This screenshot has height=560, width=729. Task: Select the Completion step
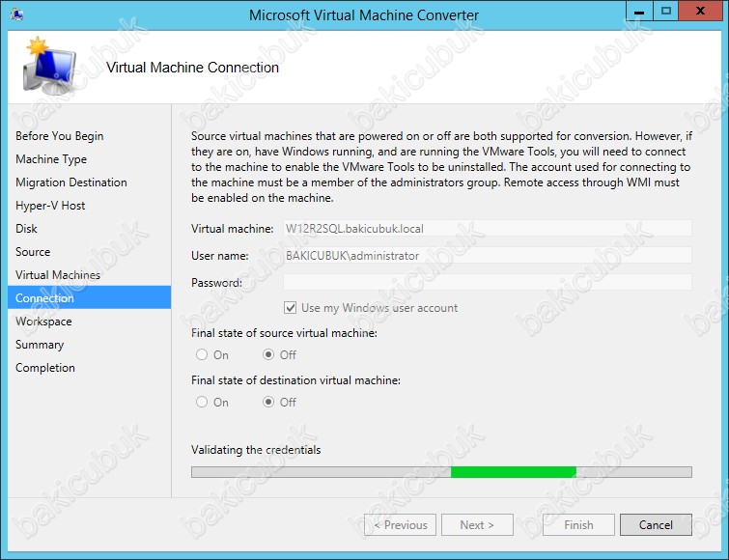[x=45, y=368]
